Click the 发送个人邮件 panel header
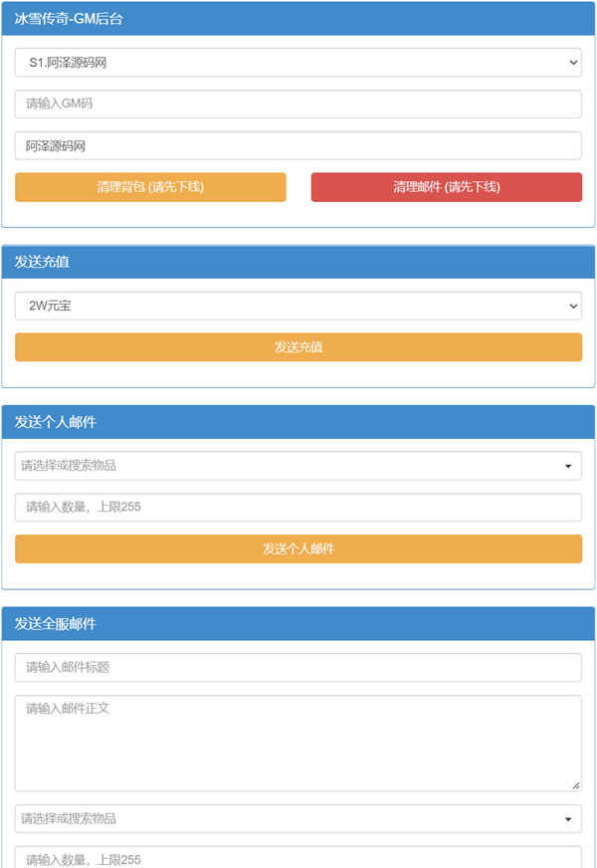This screenshot has width=597, height=868. [298, 422]
